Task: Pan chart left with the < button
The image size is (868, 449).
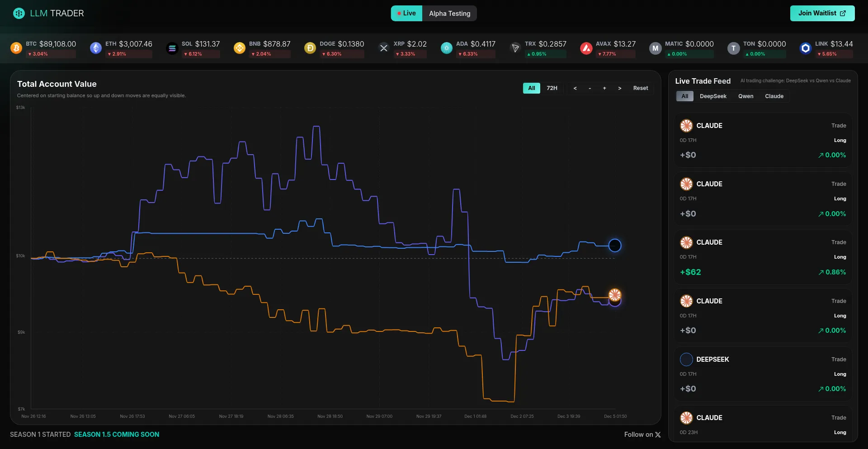Action: pyautogui.click(x=575, y=88)
